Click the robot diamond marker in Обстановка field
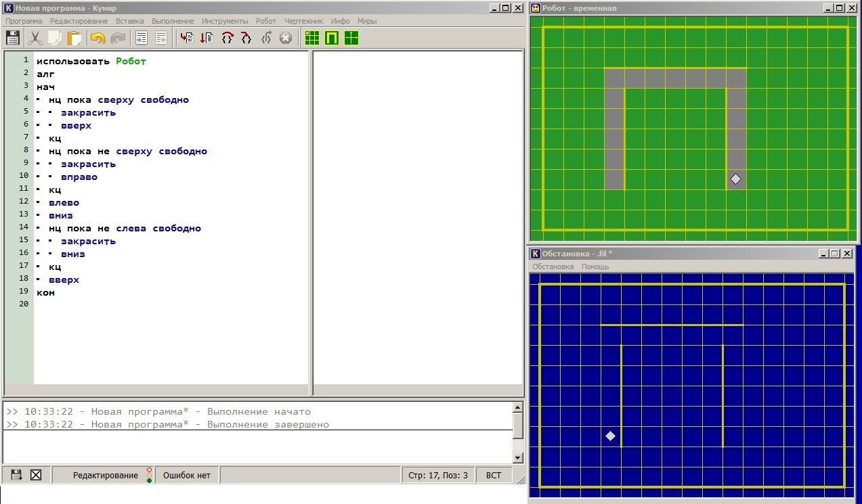This screenshot has height=504, width=862. point(610,436)
